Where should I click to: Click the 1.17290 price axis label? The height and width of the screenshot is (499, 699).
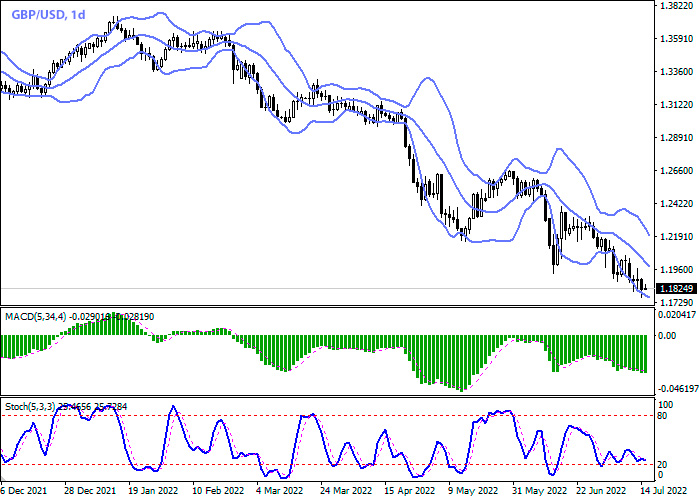[677, 303]
